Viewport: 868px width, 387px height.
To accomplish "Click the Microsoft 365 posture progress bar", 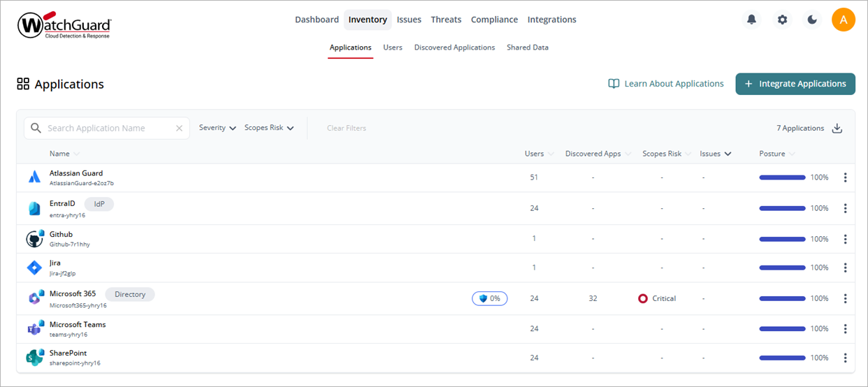I will 782,298.
